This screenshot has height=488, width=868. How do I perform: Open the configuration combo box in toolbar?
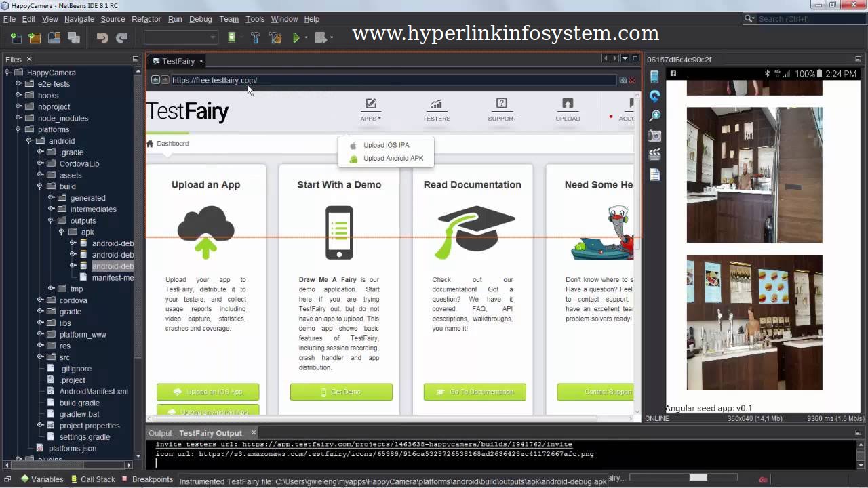181,38
